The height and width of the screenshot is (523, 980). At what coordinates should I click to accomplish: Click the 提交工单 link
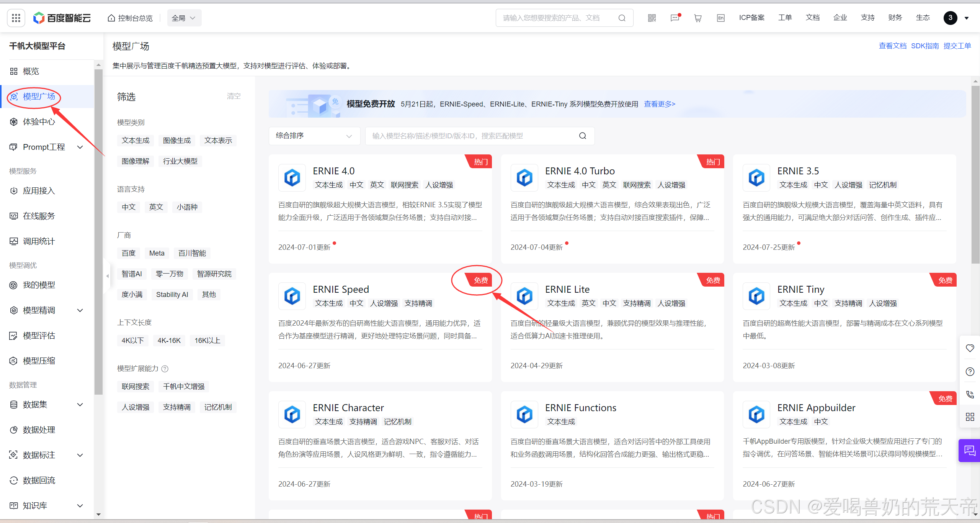click(x=957, y=46)
